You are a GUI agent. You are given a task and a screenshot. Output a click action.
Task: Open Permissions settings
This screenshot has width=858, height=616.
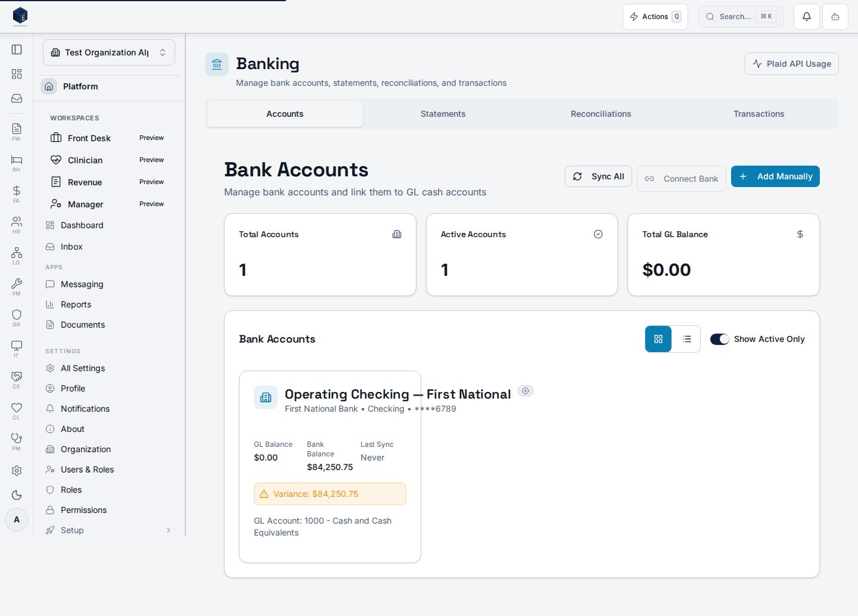point(109,510)
